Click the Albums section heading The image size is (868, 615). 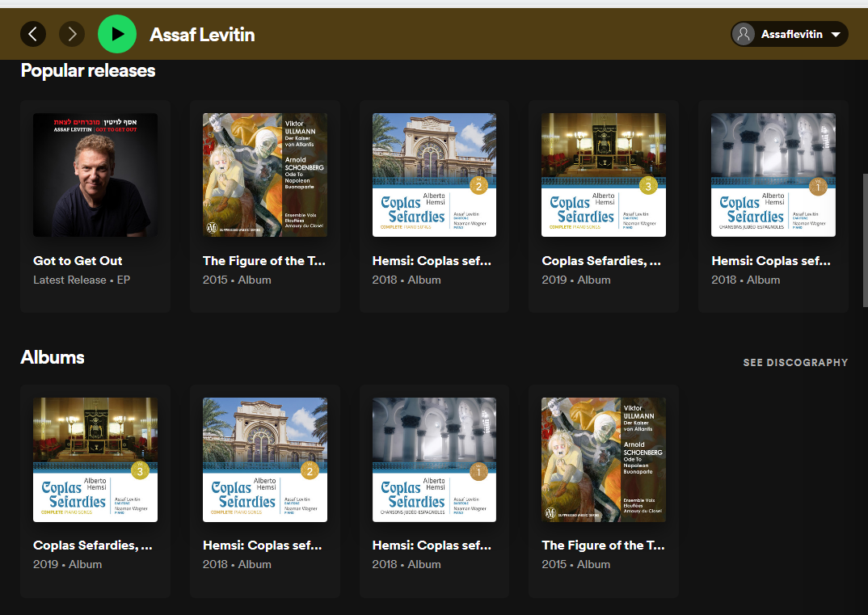point(53,357)
